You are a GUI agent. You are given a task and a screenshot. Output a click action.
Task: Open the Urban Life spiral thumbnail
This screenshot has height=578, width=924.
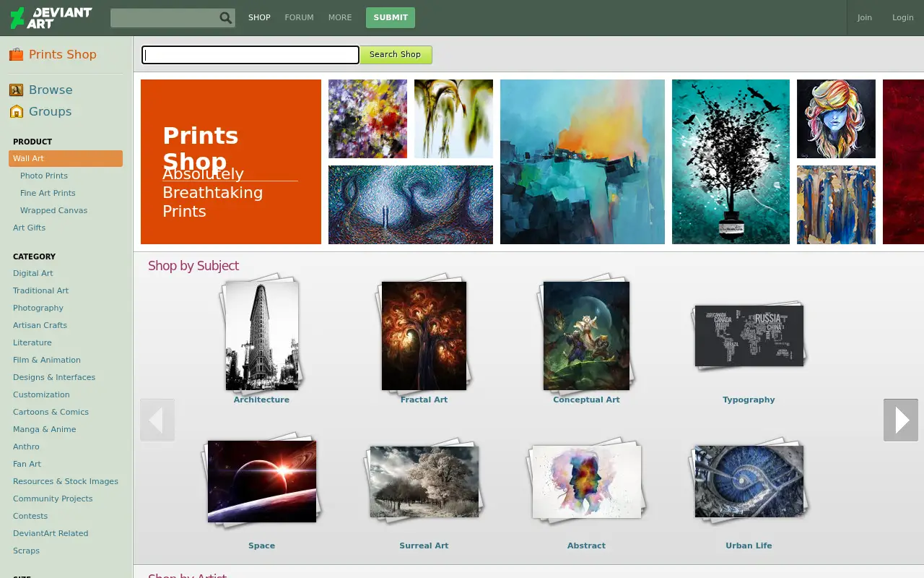coord(749,481)
